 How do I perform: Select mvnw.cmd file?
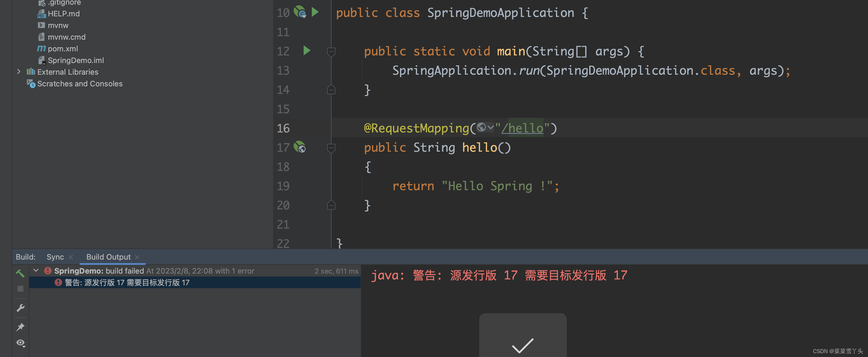66,37
